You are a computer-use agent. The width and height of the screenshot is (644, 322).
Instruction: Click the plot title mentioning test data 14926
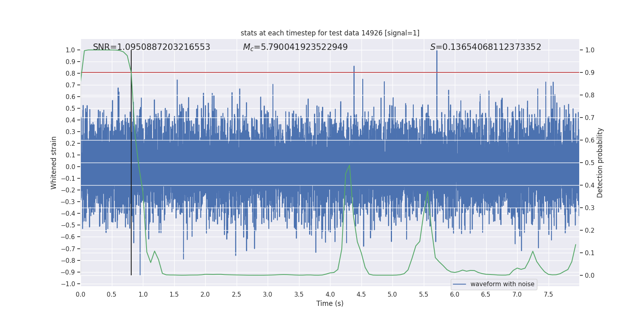tap(330, 33)
